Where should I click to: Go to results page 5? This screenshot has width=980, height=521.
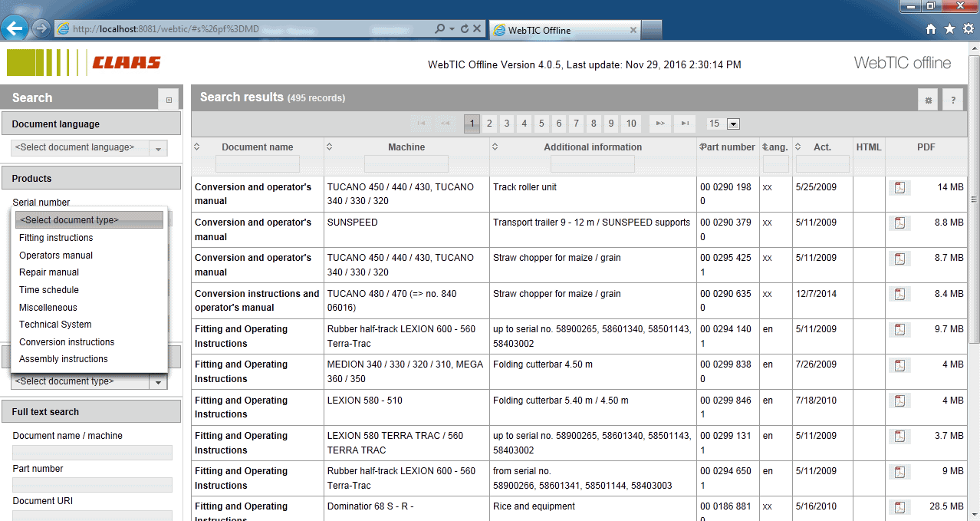coord(541,124)
